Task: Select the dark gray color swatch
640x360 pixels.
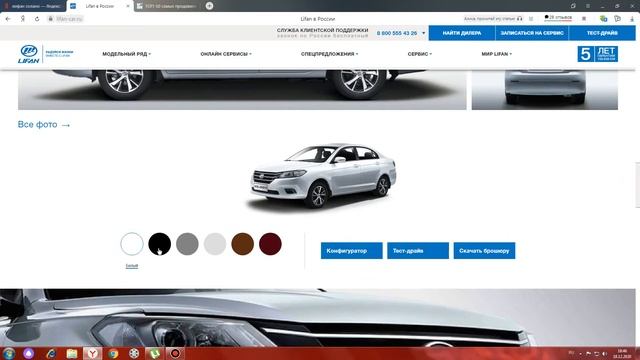Action: pos(187,244)
